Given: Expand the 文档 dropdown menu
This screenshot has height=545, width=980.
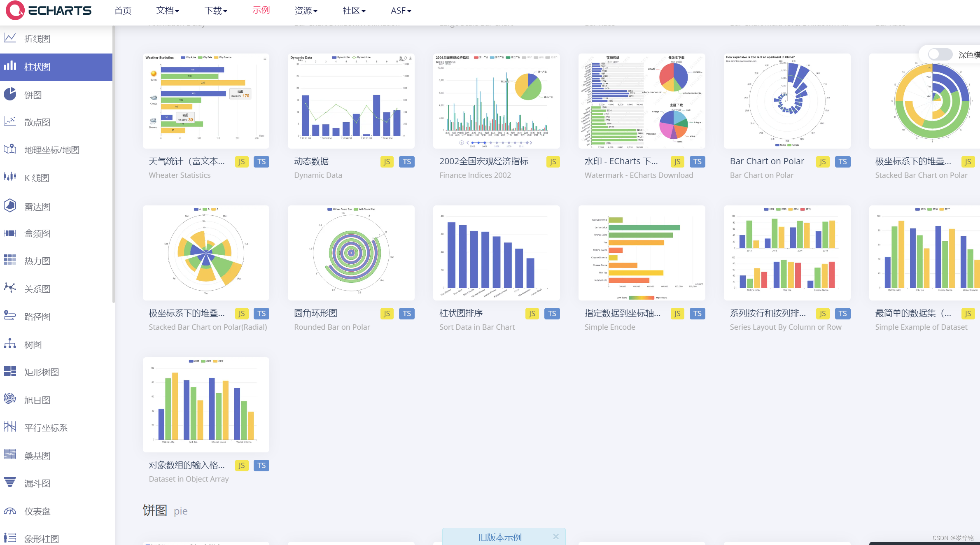Looking at the screenshot, I should (x=168, y=10).
